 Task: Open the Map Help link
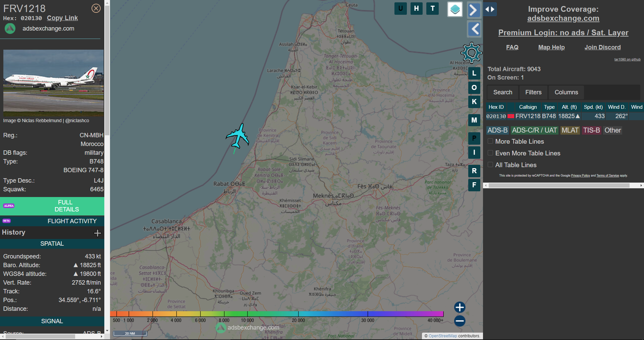[551, 47]
